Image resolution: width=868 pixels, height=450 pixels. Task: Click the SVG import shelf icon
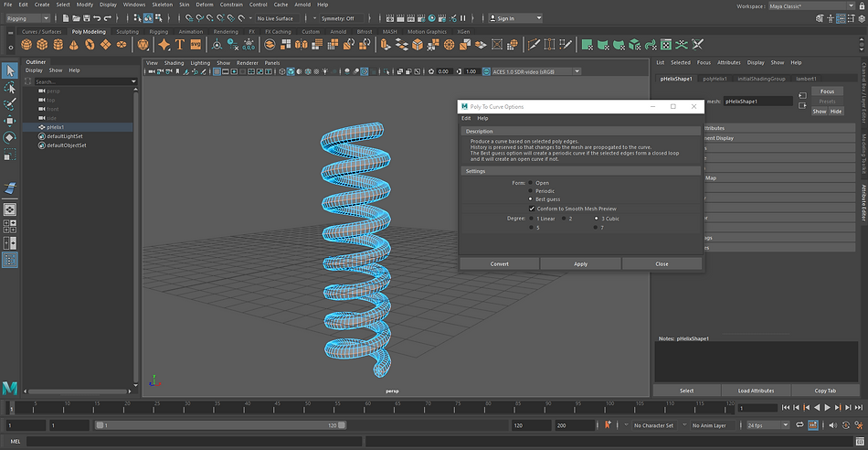pyautogui.click(x=196, y=44)
